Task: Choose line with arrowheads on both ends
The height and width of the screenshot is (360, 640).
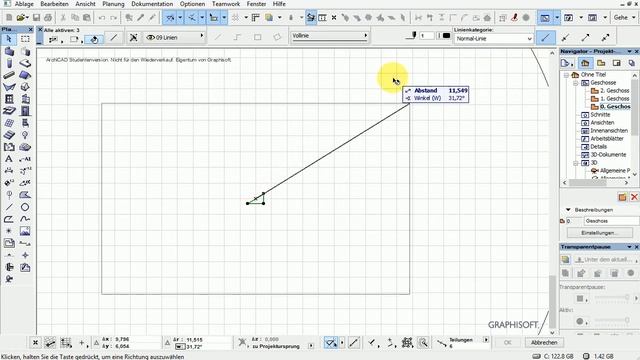Action: [x=605, y=38]
